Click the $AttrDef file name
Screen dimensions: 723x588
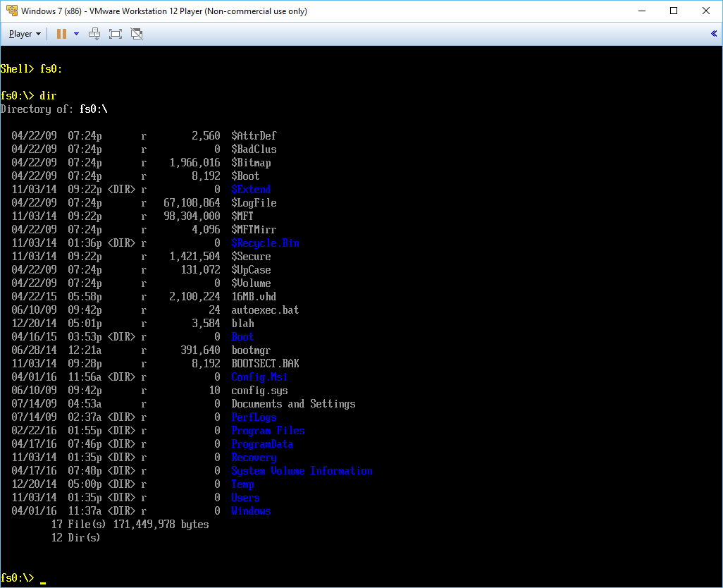[254, 135]
